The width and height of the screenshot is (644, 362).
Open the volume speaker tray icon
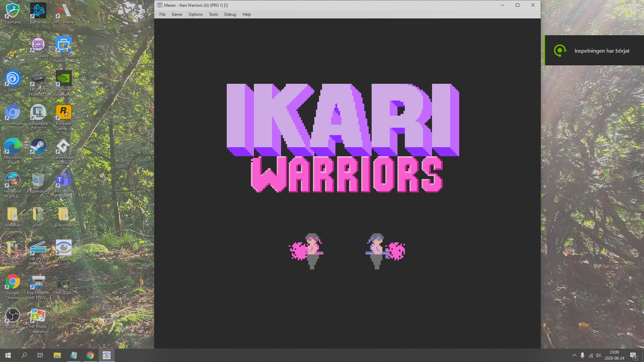pyautogui.click(x=599, y=355)
